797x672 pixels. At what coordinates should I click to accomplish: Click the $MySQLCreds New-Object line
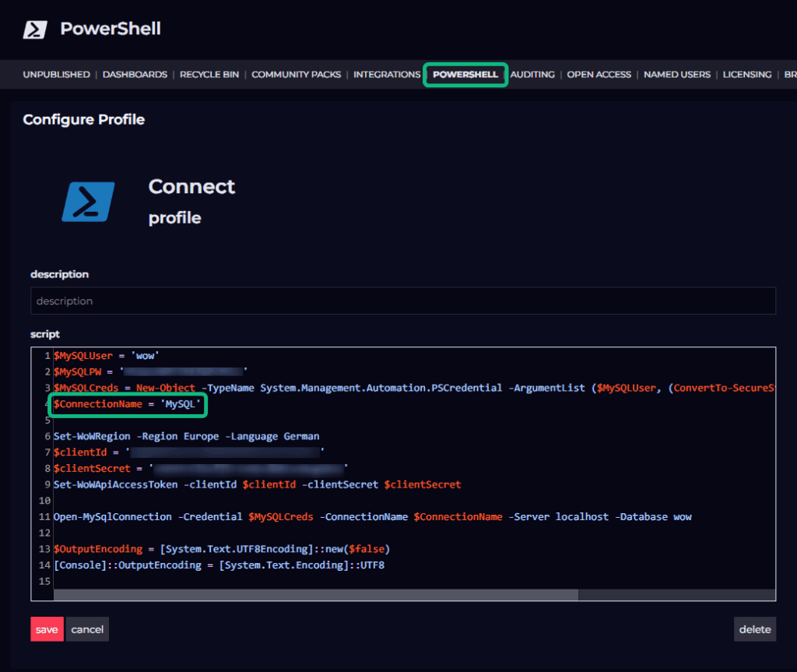(414, 388)
